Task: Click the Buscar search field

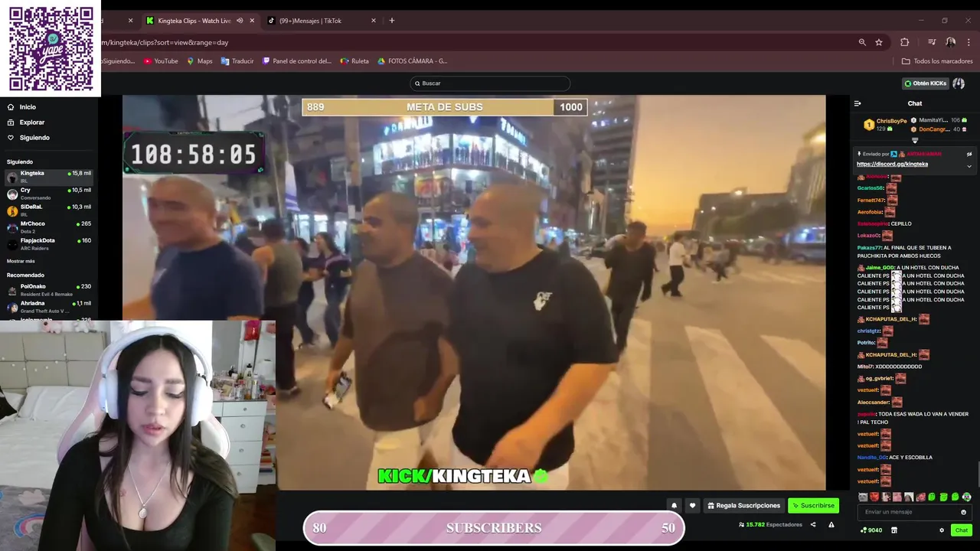Action: point(490,83)
